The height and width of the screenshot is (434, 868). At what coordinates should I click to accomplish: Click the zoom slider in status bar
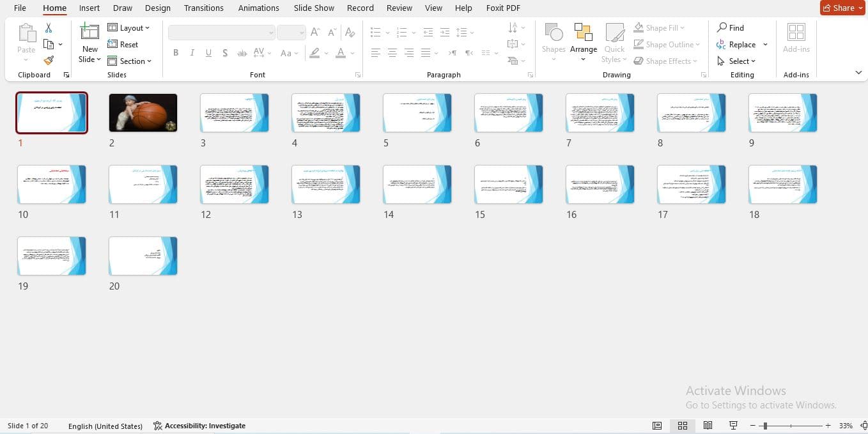pos(791,426)
